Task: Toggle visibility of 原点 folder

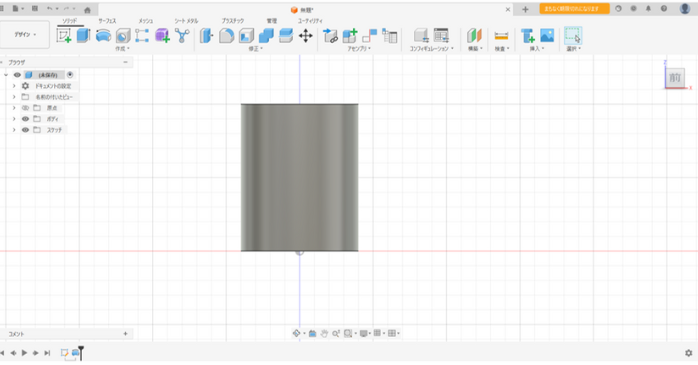Action: (x=25, y=108)
